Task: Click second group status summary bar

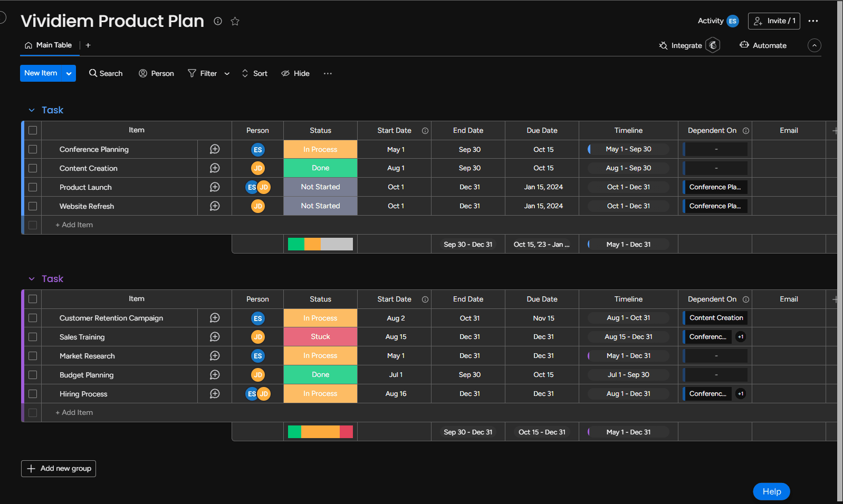Action: click(320, 432)
